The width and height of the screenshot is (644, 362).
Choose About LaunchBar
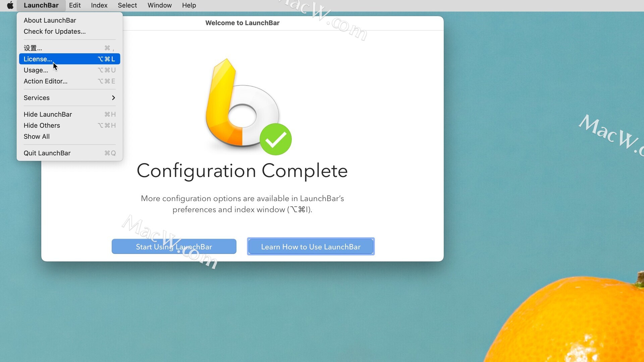coord(69,20)
